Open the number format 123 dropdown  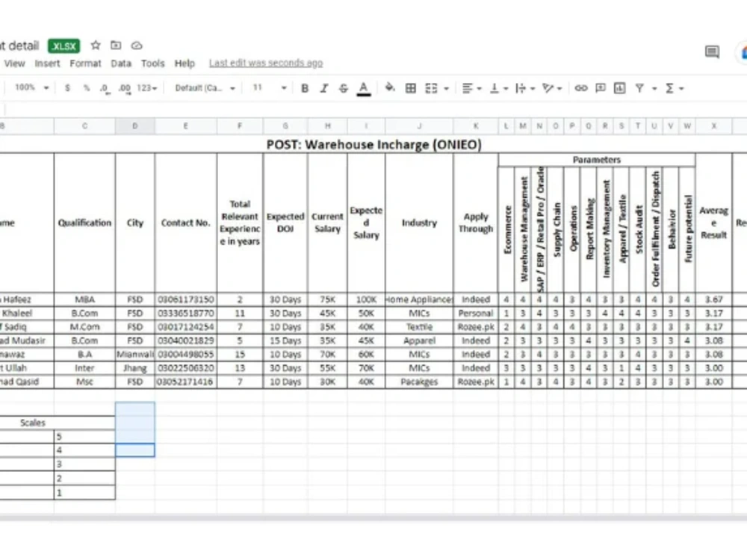[146, 88]
